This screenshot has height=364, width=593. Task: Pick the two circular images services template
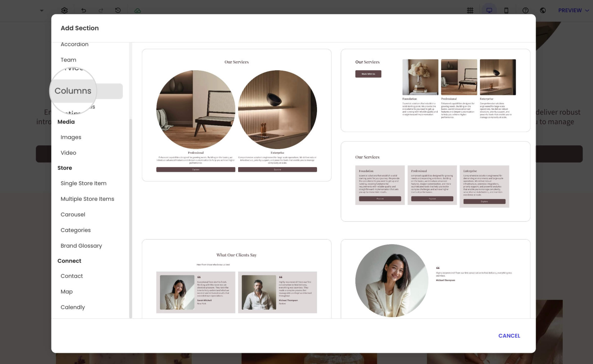point(237,115)
